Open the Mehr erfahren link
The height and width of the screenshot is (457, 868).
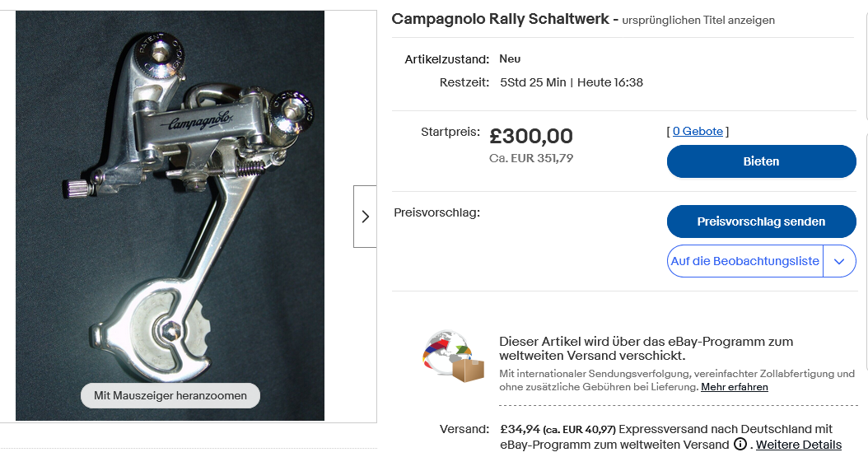click(735, 387)
